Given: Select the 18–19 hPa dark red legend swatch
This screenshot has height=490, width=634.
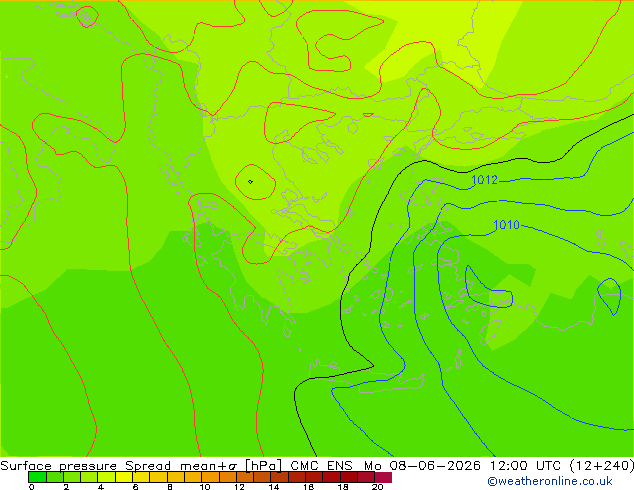Looking at the screenshot, I should [x=349, y=477].
